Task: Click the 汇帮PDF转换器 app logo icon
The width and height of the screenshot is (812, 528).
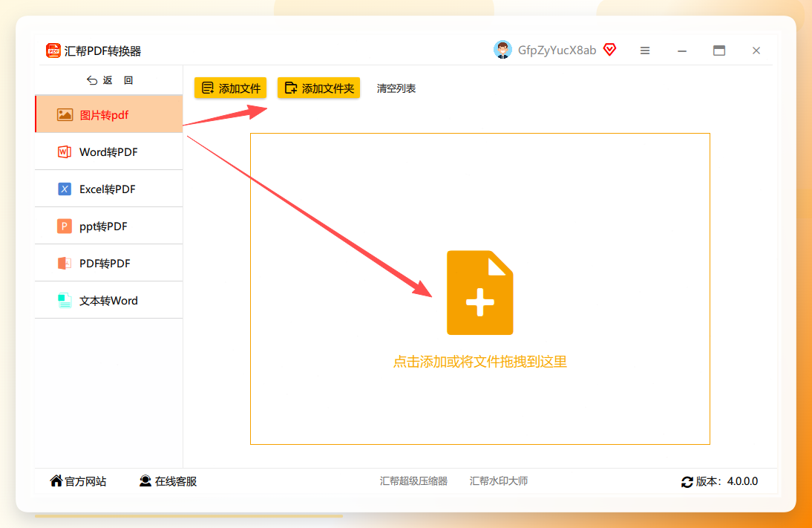Action: point(53,50)
